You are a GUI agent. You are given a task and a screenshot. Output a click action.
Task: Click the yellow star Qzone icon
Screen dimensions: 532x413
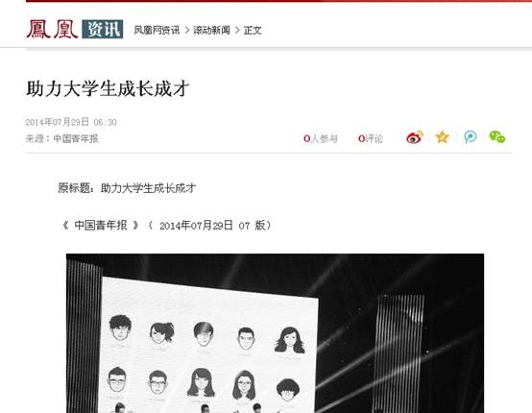click(x=442, y=137)
